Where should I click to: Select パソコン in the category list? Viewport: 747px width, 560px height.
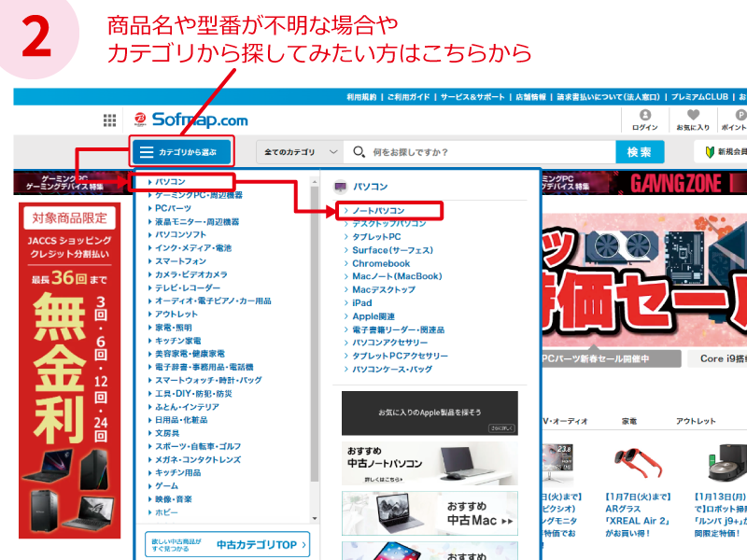click(x=170, y=182)
